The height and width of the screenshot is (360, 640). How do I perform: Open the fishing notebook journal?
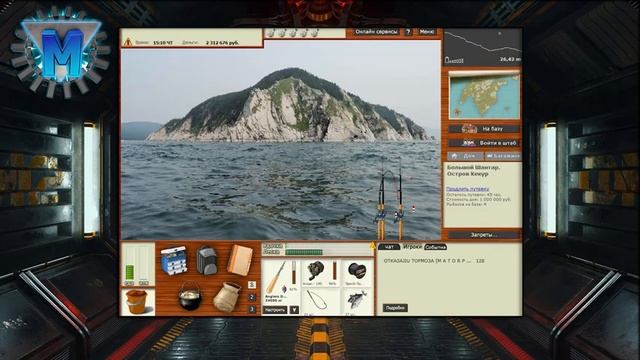tap(240, 260)
